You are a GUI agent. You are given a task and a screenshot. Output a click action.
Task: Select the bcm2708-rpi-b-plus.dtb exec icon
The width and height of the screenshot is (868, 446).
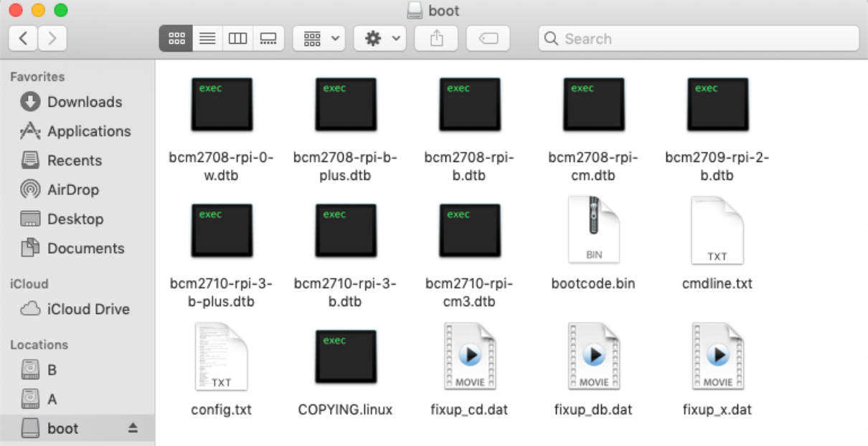[346, 105]
